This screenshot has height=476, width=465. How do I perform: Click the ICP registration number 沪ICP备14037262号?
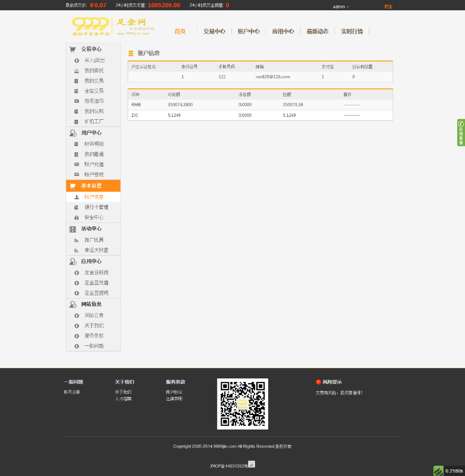point(229,466)
